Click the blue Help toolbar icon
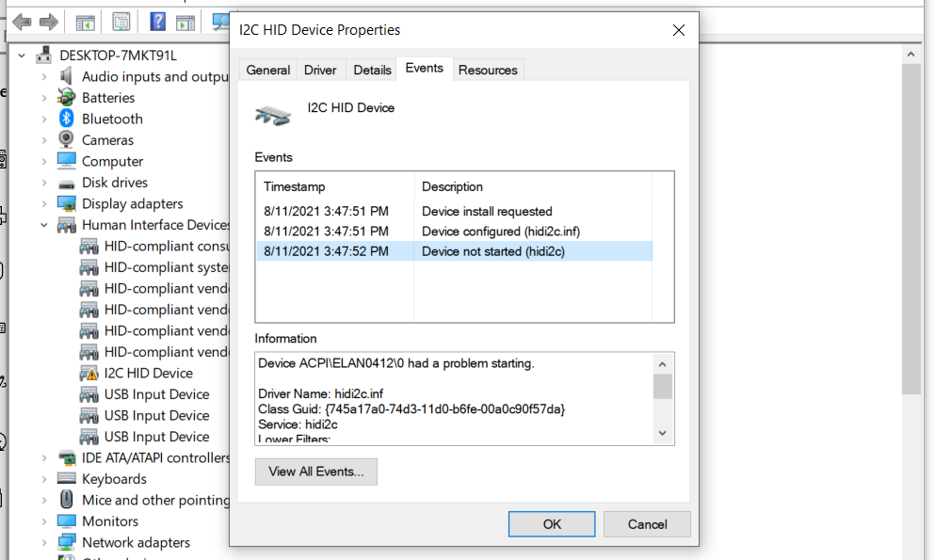The width and height of the screenshot is (935, 560). [157, 22]
